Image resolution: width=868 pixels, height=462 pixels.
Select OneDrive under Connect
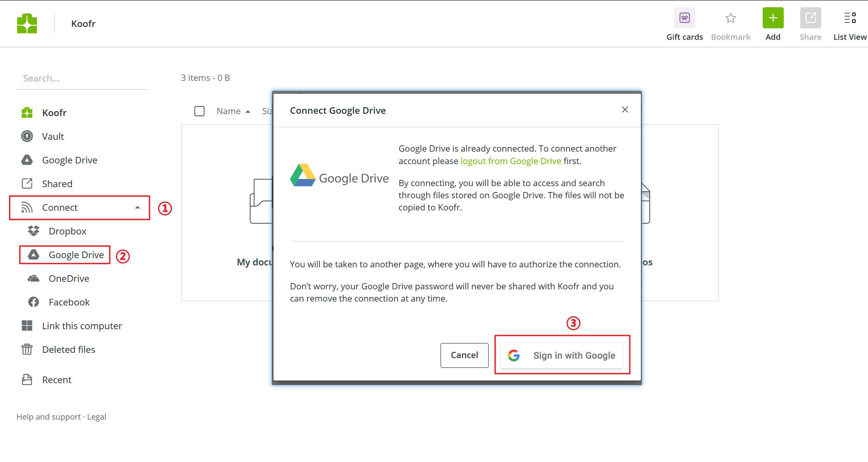click(69, 279)
